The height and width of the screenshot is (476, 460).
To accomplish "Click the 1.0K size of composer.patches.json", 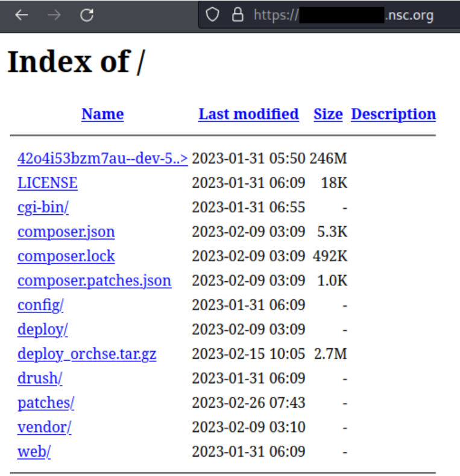I will [332, 281].
